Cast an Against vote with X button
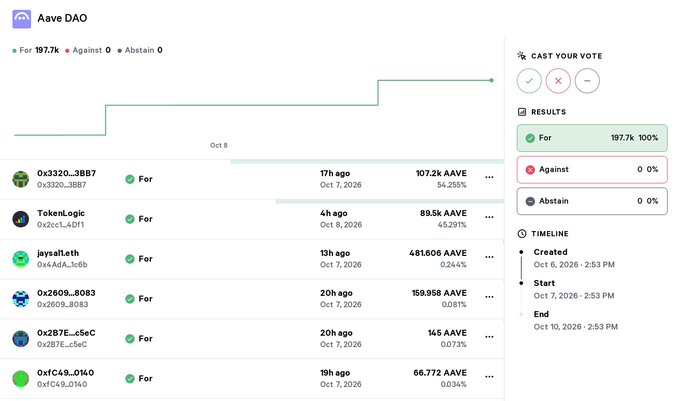 click(x=558, y=81)
